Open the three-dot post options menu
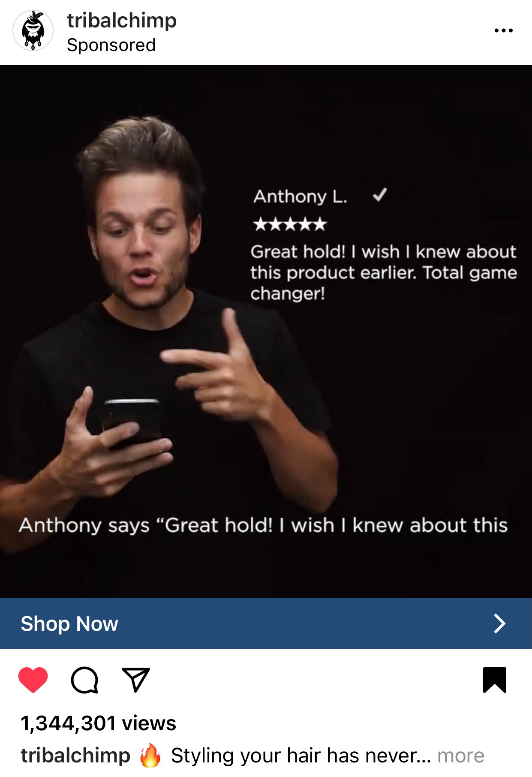The image size is (532, 777). coord(503,30)
